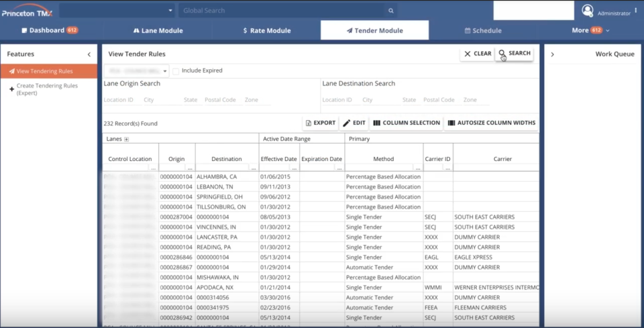
Task: Switch to the Rate Module tab
Action: click(266, 30)
